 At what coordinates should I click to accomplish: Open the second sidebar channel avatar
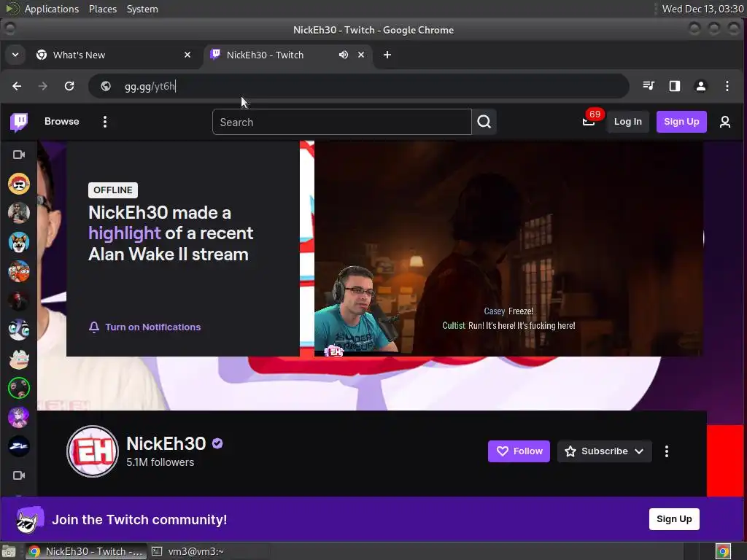pyautogui.click(x=19, y=213)
